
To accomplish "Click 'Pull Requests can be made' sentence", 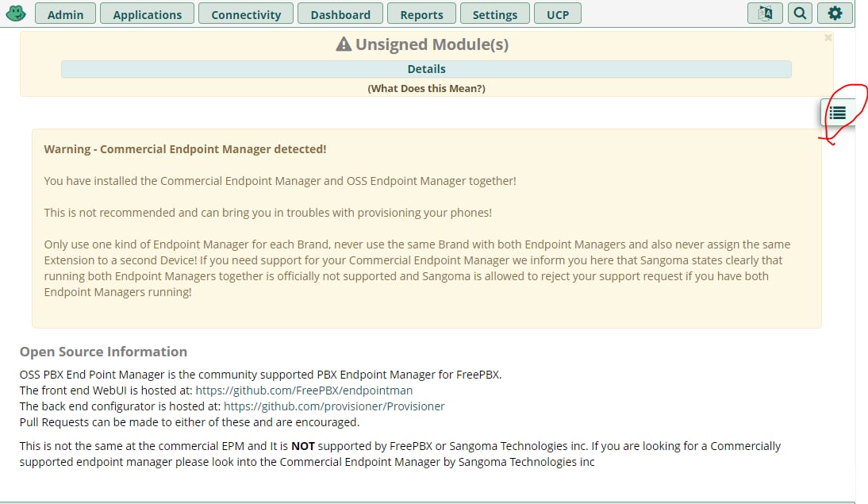I will point(190,422).
